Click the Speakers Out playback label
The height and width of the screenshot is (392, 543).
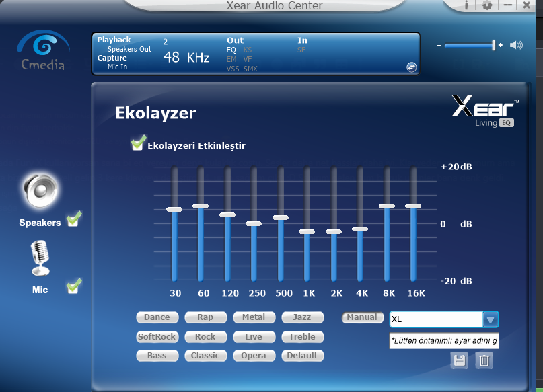coord(129,49)
